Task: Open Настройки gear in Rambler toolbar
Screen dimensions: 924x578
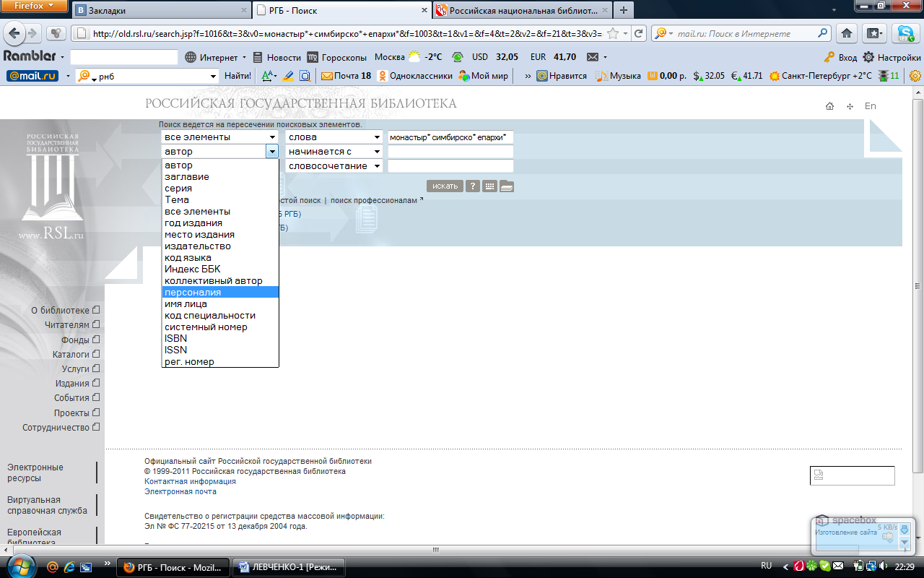Action: tap(892, 57)
